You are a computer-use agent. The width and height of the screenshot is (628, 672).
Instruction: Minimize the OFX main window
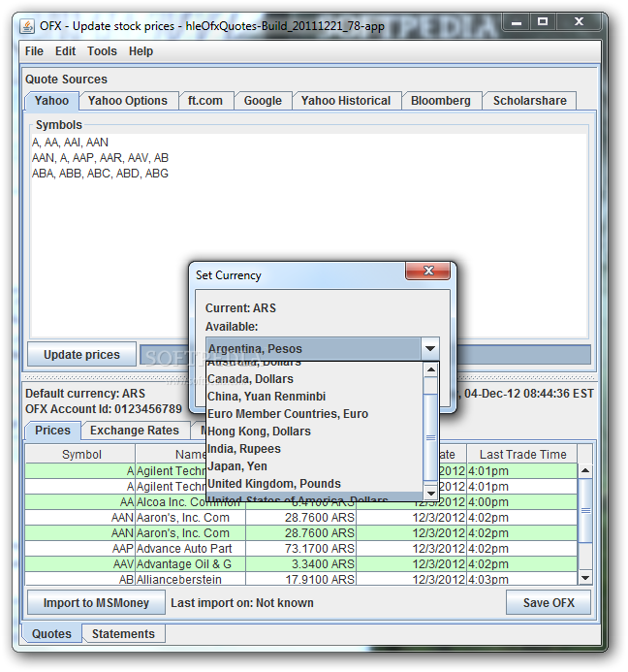coord(517,22)
